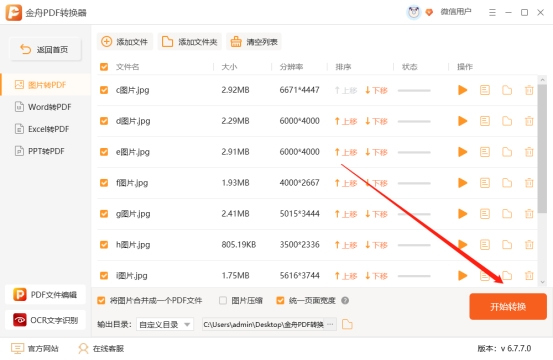Click 添加文件夹 button

[189, 42]
